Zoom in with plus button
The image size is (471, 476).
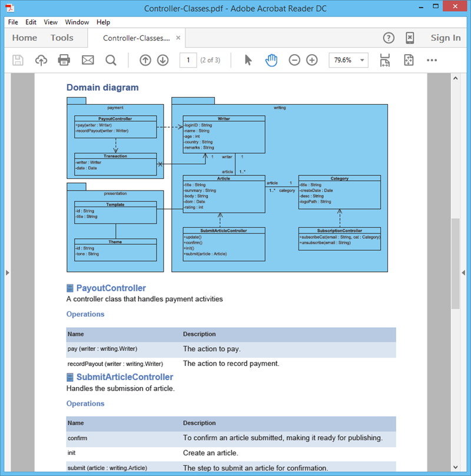312,60
